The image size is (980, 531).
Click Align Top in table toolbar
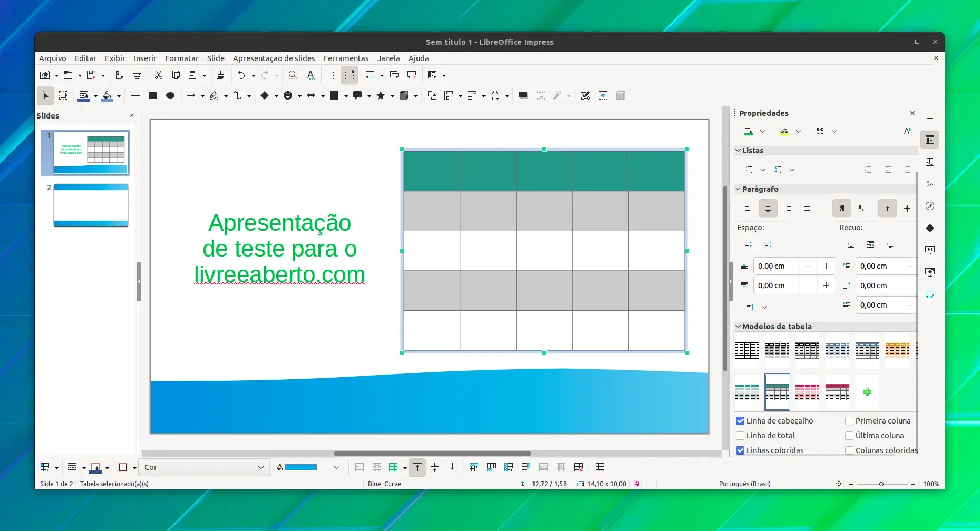[x=418, y=467]
